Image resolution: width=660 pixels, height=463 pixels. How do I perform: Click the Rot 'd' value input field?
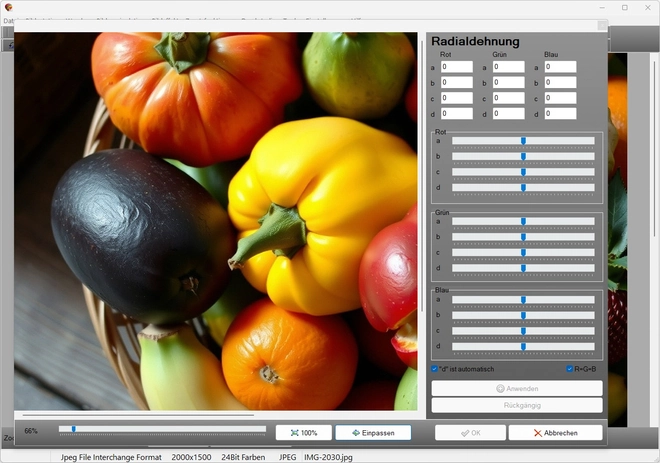coord(457,114)
